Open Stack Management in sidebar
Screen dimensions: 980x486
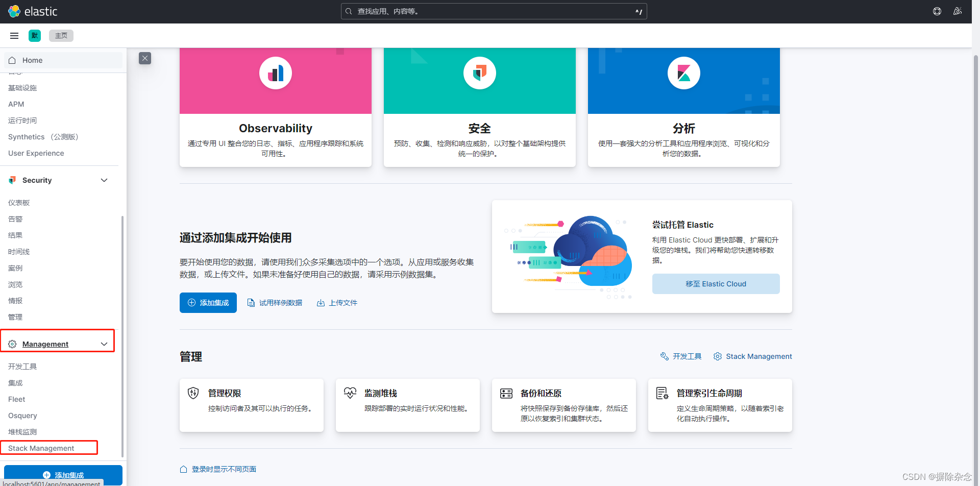coord(41,448)
